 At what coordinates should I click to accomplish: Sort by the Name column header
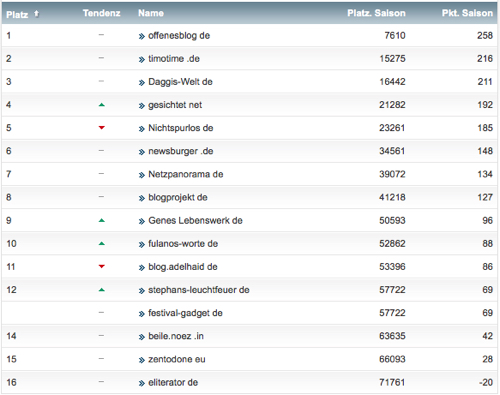point(151,13)
